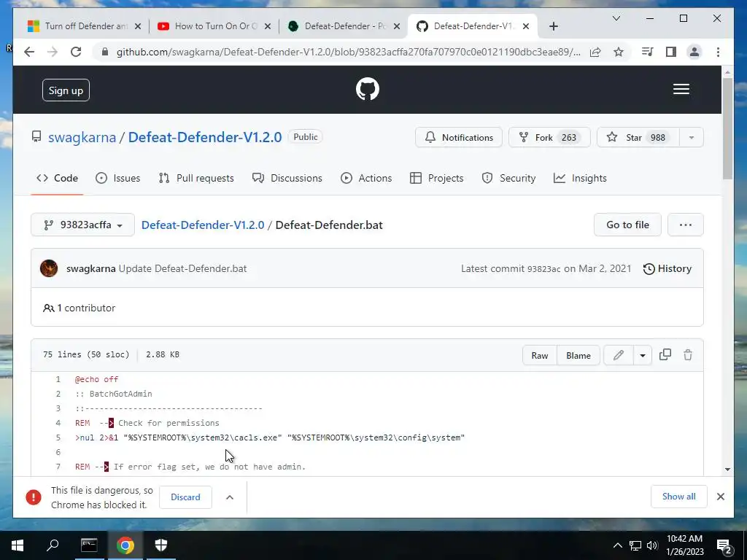Image resolution: width=747 pixels, height=560 pixels.
Task: Bookmark this tab with star icon
Action: [x=619, y=52]
